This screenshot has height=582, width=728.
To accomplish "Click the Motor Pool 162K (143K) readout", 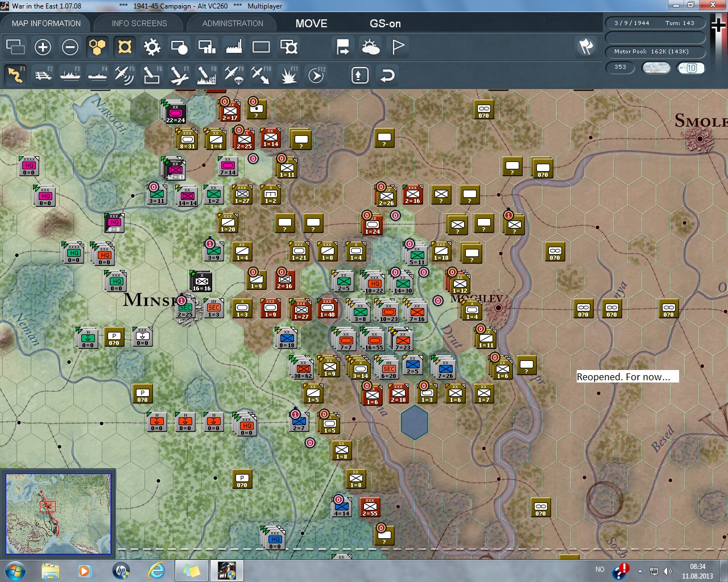I will click(x=655, y=52).
